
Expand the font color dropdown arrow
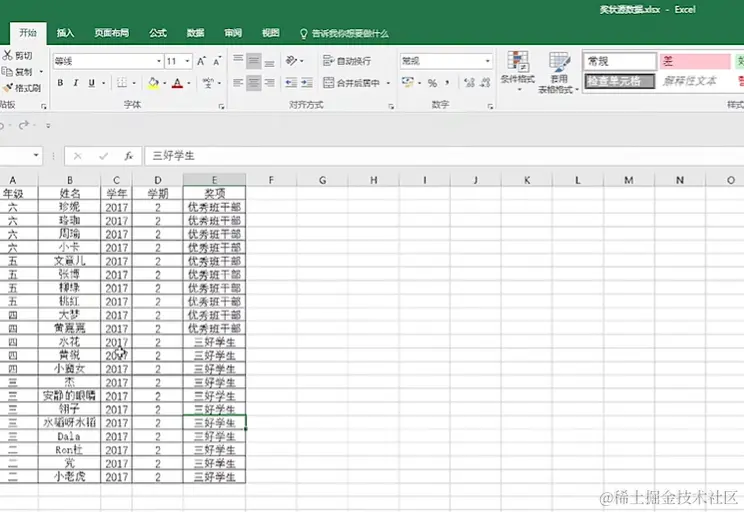coord(189,83)
